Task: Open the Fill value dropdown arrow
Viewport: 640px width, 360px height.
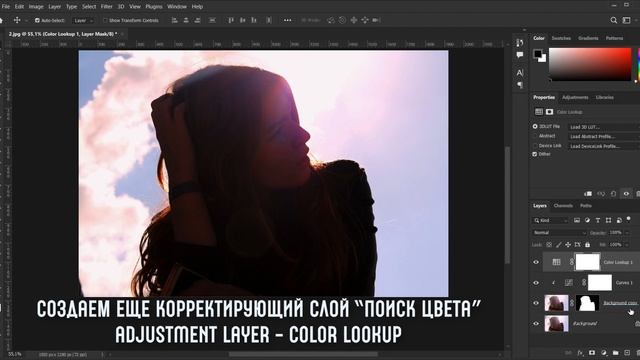Action: [627, 245]
